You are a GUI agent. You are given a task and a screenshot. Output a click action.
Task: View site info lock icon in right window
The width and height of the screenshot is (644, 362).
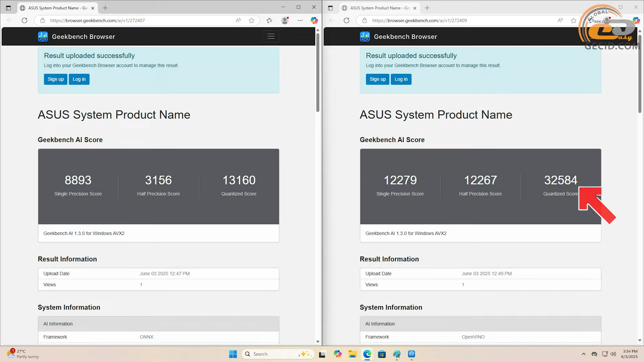(x=365, y=20)
